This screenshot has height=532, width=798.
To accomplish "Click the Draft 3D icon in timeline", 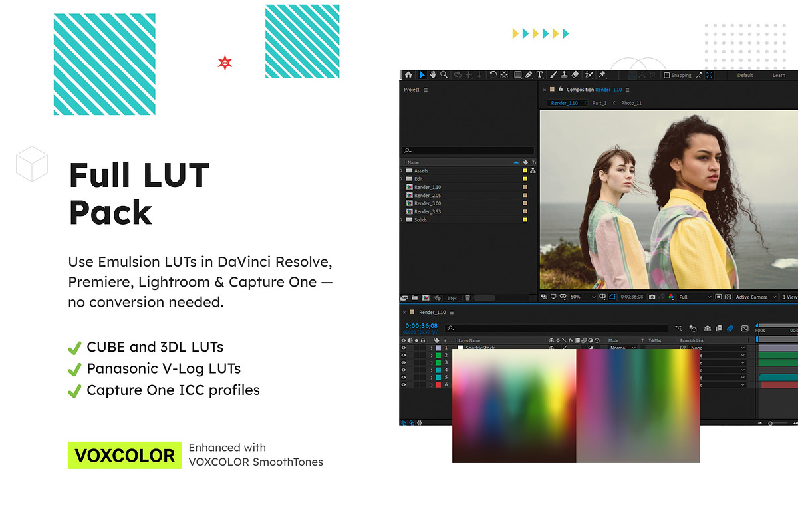I will pos(693,329).
